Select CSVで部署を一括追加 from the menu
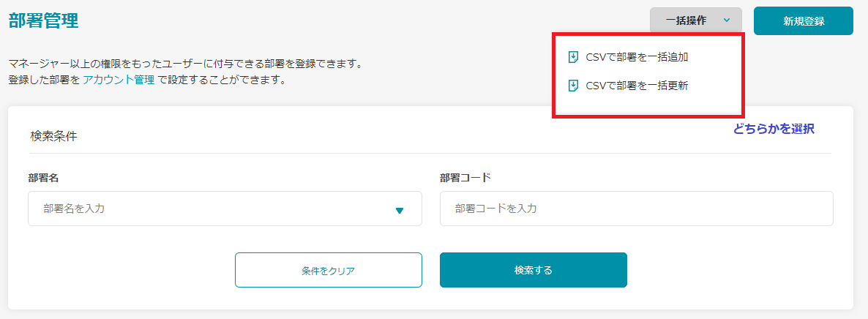This screenshot has height=319, width=868. (637, 57)
